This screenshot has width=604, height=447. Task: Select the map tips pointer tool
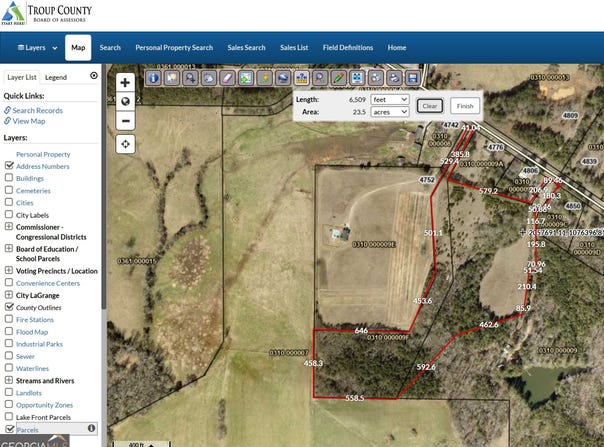171,78
